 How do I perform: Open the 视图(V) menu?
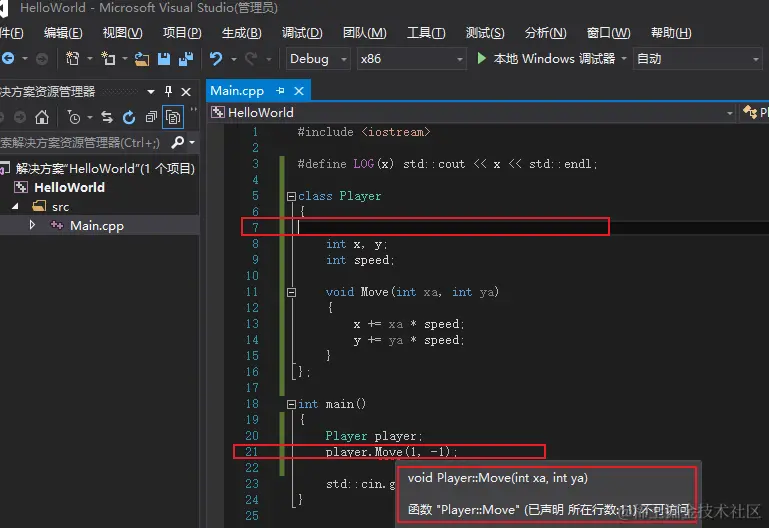122,33
